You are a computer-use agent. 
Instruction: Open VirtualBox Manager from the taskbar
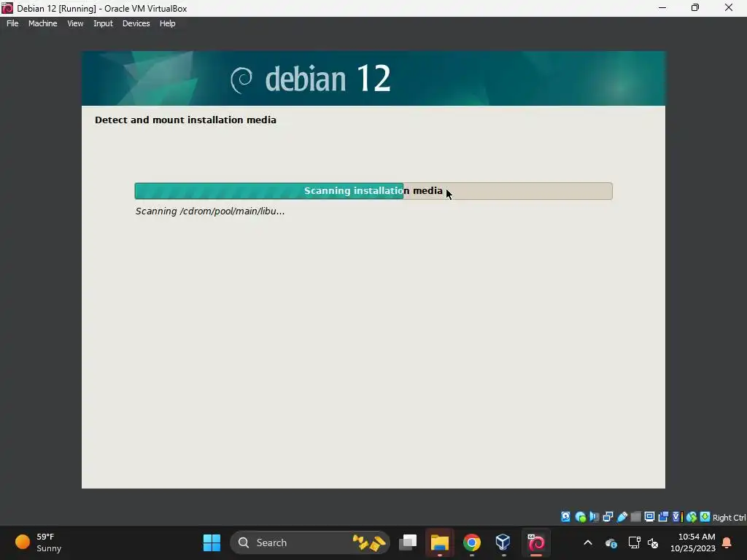click(503, 542)
